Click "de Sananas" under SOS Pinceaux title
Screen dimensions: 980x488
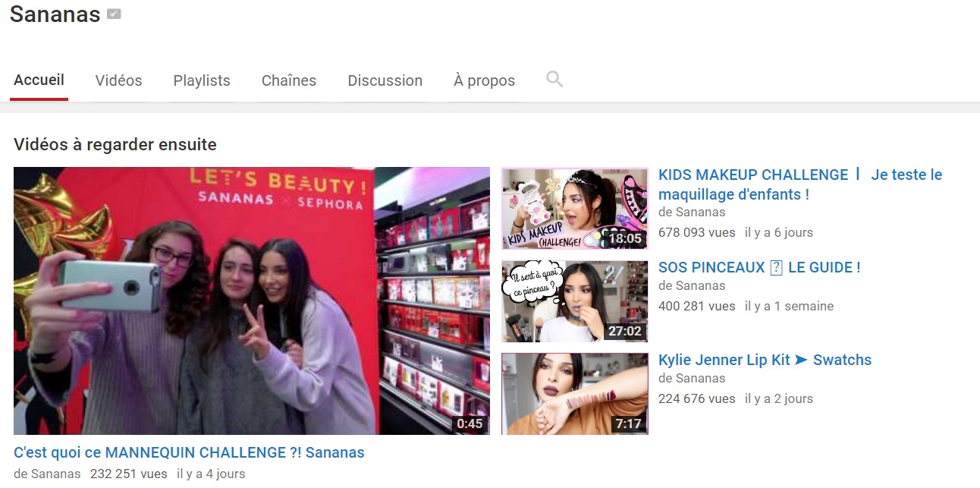[692, 285]
